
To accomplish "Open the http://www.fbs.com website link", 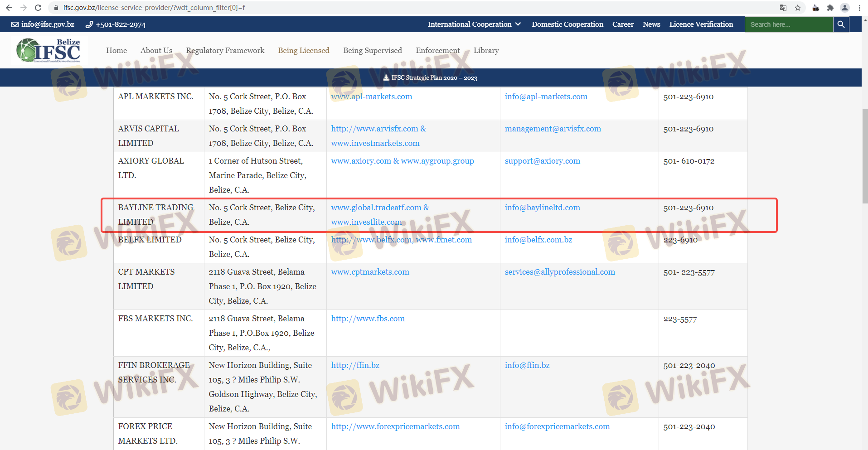I will pyautogui.click(x=368, y=319).
